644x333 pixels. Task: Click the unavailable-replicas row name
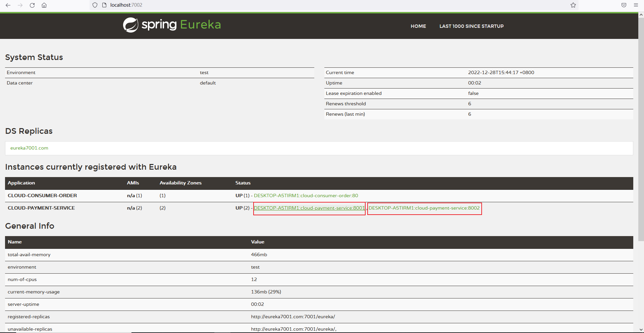point(30,329)
